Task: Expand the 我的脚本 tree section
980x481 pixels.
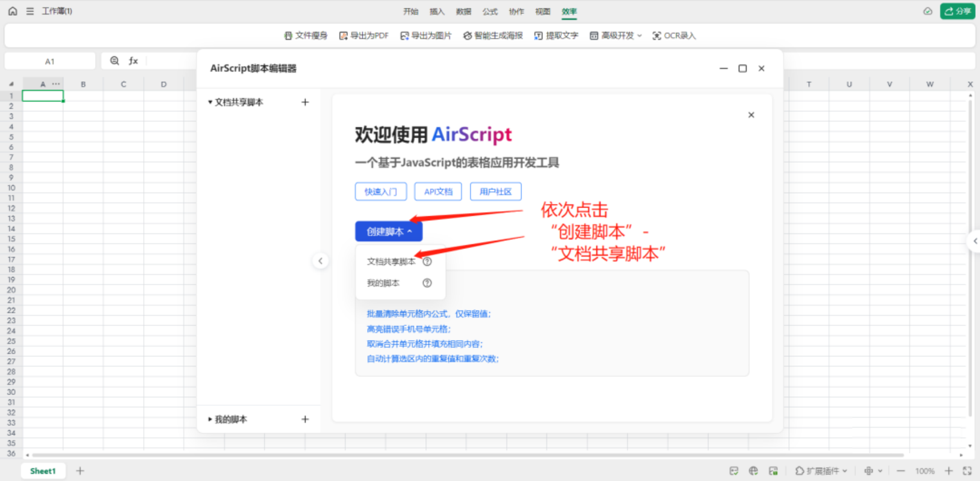Action: click(210, 419)
